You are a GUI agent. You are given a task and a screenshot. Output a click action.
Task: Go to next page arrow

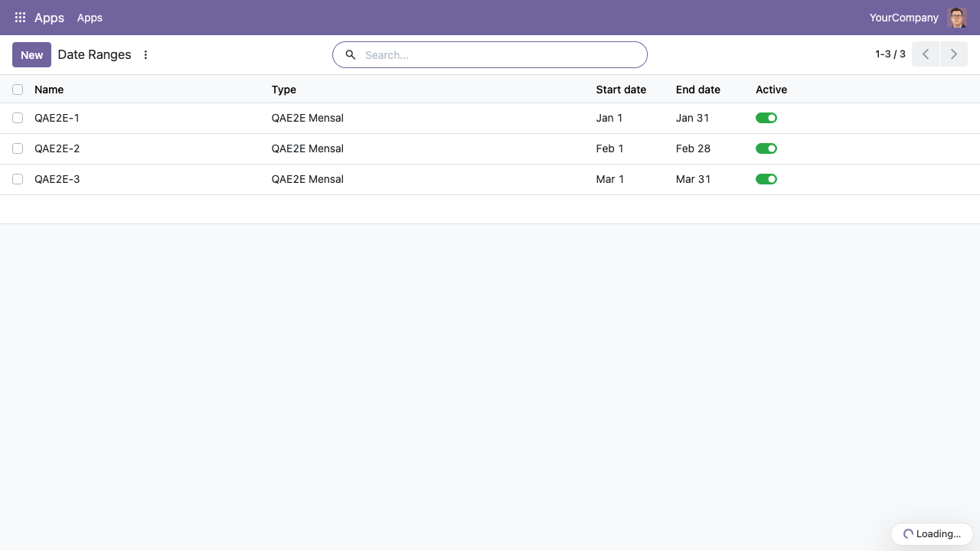(x=954, y=54)
